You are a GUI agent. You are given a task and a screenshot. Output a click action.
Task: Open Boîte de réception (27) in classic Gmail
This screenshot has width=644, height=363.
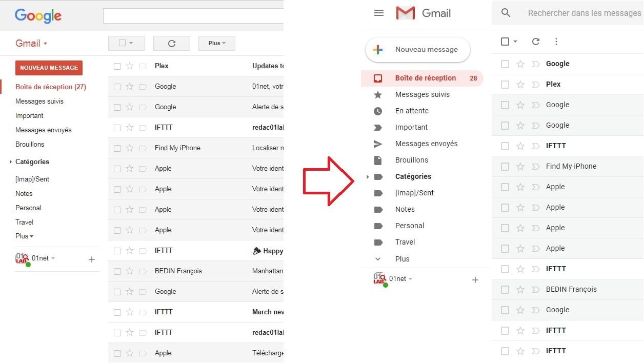click(51, 87)
